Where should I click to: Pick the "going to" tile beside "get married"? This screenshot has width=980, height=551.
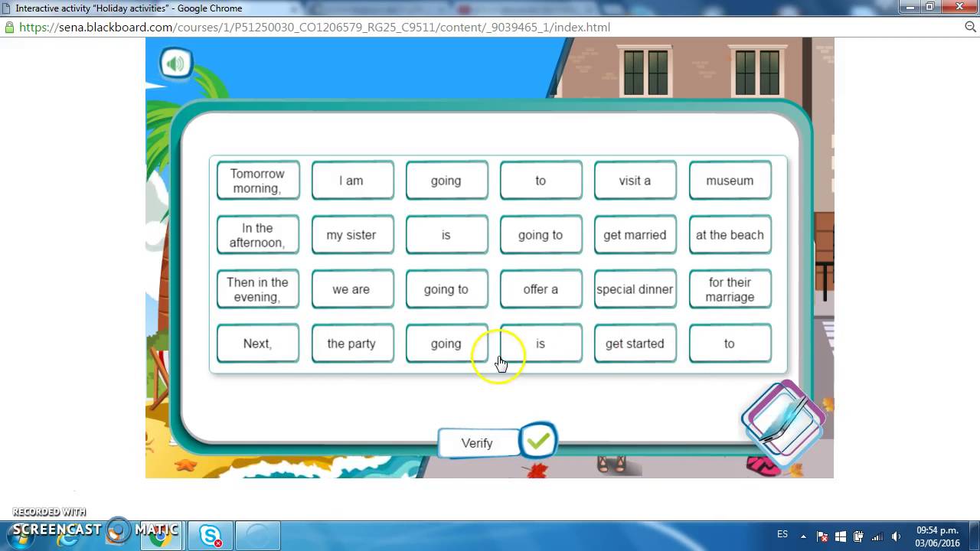541,235
